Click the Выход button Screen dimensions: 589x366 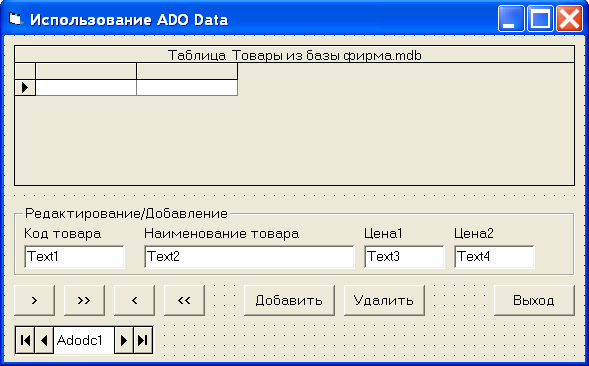pyautogui.click(x=534, y=300)
